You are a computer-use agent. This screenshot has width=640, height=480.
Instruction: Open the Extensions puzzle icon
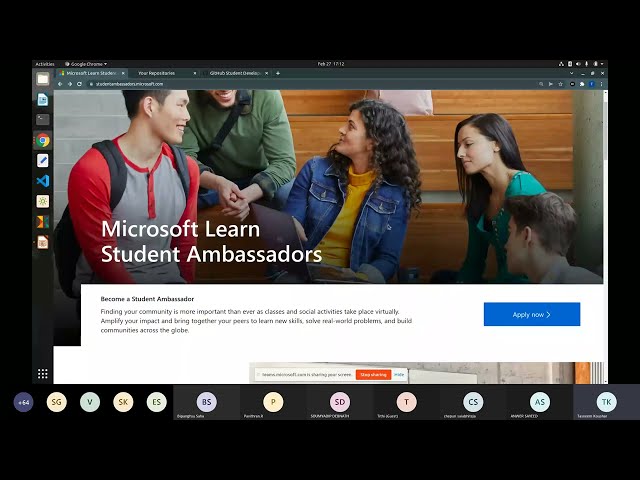(582, 84)
